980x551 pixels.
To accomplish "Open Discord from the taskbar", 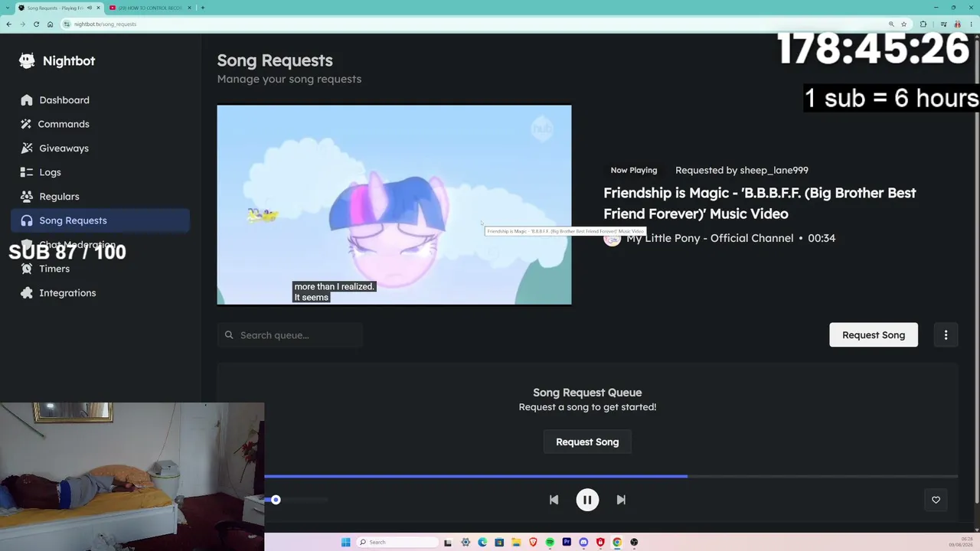I will click(x=583, y=543).
